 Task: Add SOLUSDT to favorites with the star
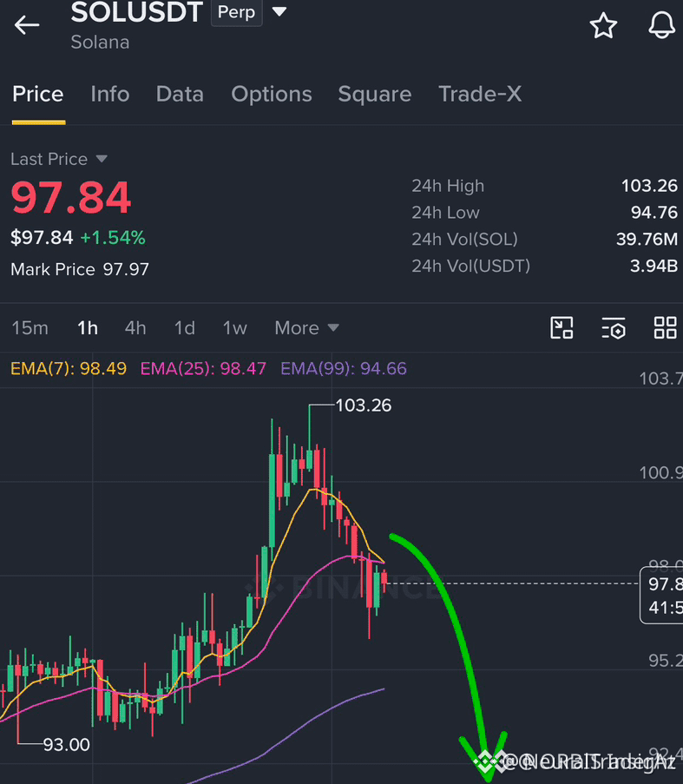(603, 25)
